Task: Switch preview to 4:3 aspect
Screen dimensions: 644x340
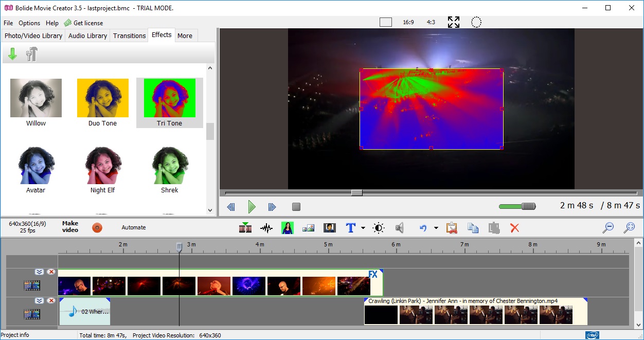Action: [x=431, y=22]
